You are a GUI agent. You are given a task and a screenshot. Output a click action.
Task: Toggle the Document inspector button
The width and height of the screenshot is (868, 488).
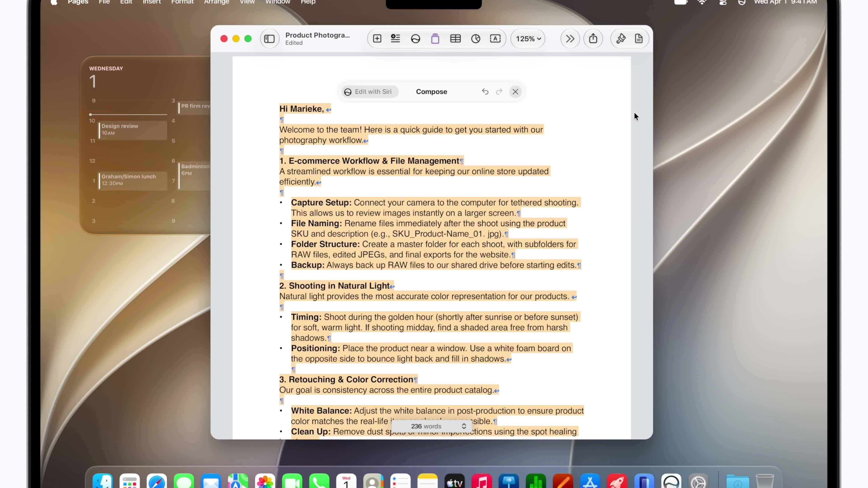click(x=639, y=39)
